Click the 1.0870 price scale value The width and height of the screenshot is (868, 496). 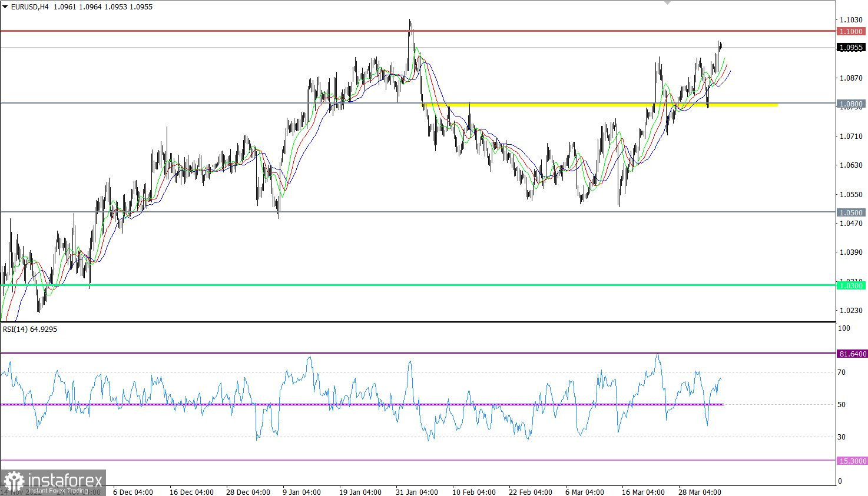pos(851,78)
